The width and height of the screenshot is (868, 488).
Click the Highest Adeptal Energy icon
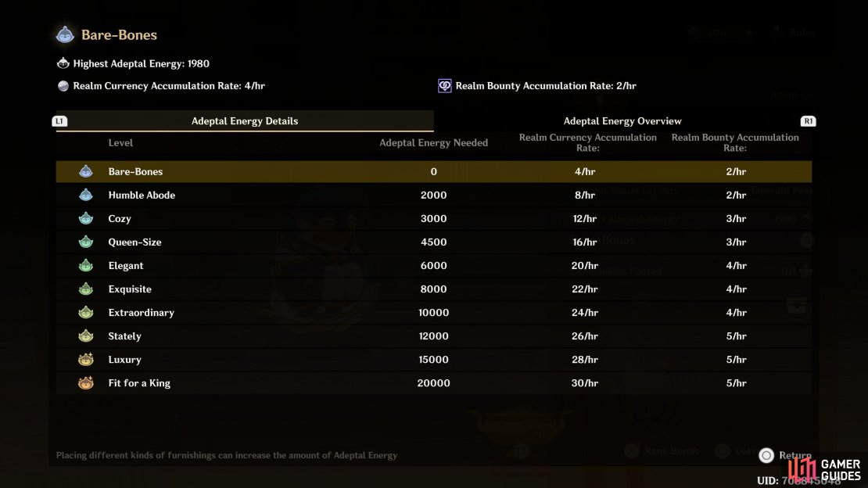pyautogui.click(x=63, y=63)
